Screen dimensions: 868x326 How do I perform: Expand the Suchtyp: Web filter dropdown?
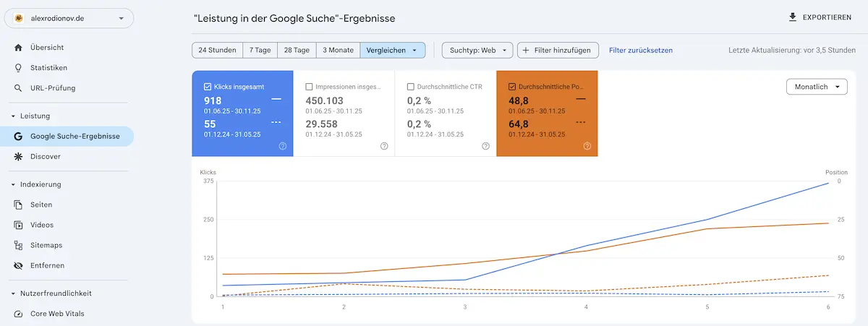click(477, 51)
